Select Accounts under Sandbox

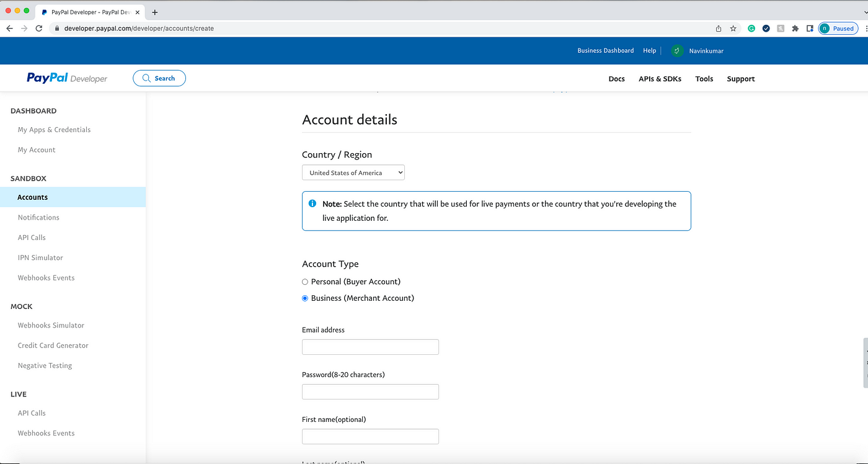[x=73, y=197]
